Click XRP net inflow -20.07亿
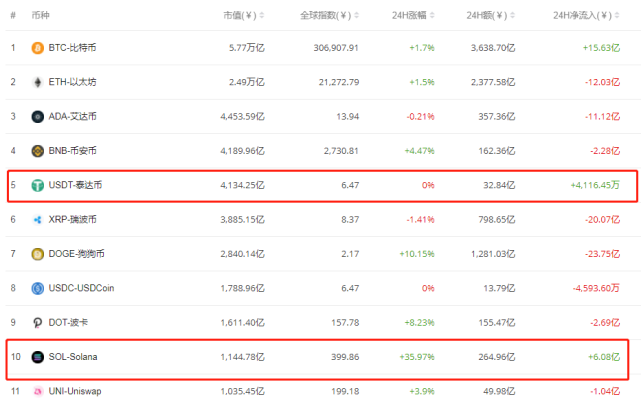This screenshot has height=406, width=641. click(x=603, y=220)
